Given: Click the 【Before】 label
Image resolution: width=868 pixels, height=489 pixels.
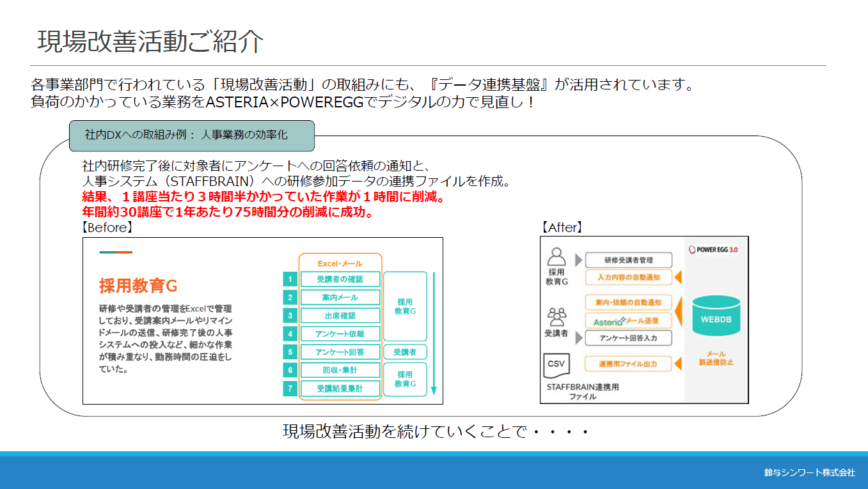Looking at the screenshot, I should coord(107,228).
